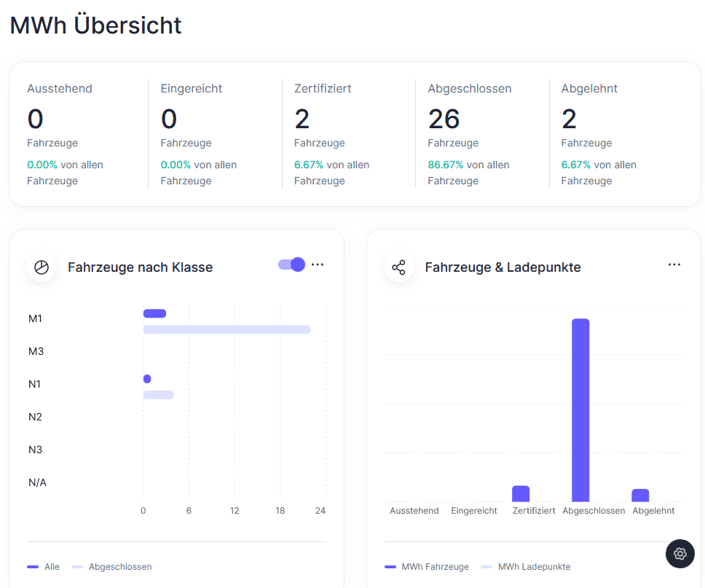Click the dark M1 Alle bar
The height and width of the screenshot is (588, 705).
coord(154,313)
